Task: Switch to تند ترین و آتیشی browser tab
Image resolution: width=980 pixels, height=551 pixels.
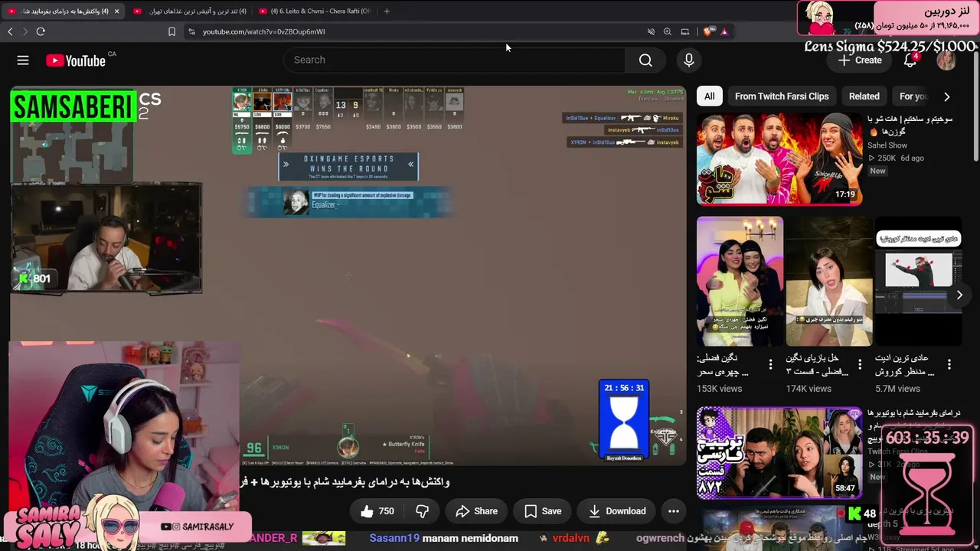Action: tap(189, 11)
